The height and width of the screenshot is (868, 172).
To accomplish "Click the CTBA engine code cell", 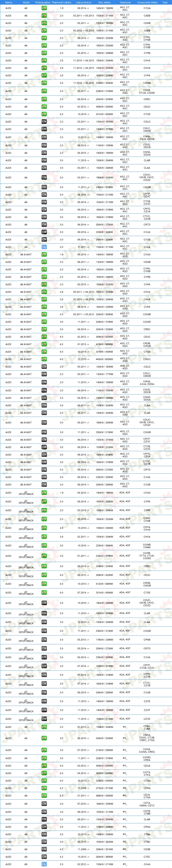I will [x=147, y=834].
